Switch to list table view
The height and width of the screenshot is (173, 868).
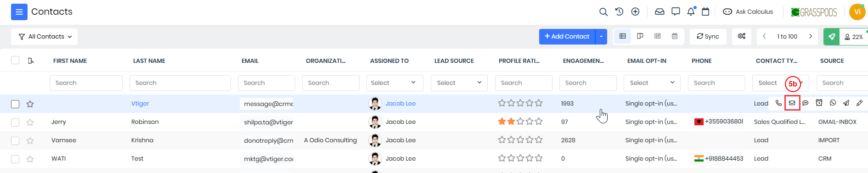click(623, 36)
